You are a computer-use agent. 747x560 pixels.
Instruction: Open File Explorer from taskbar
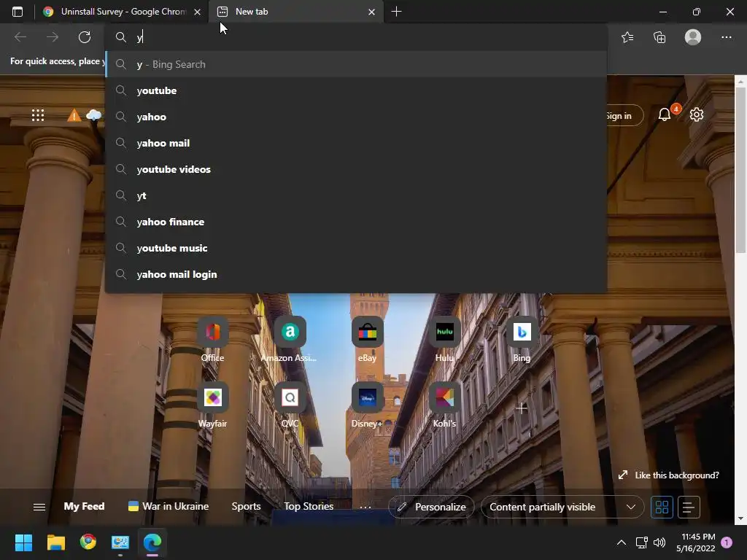55,542
